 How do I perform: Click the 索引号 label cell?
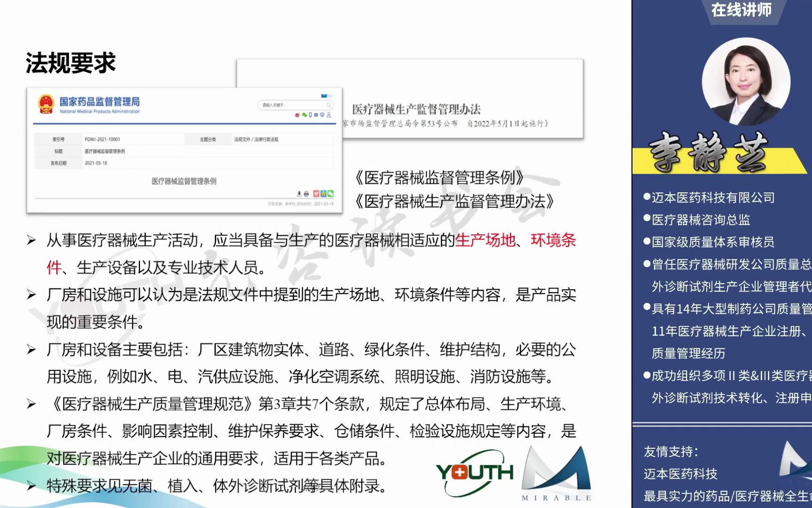tap(58, 140)
